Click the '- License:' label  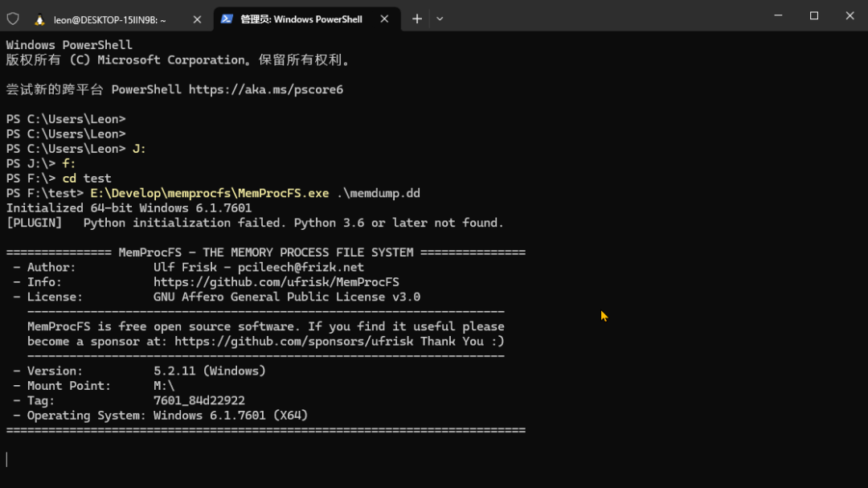(48, 297)
